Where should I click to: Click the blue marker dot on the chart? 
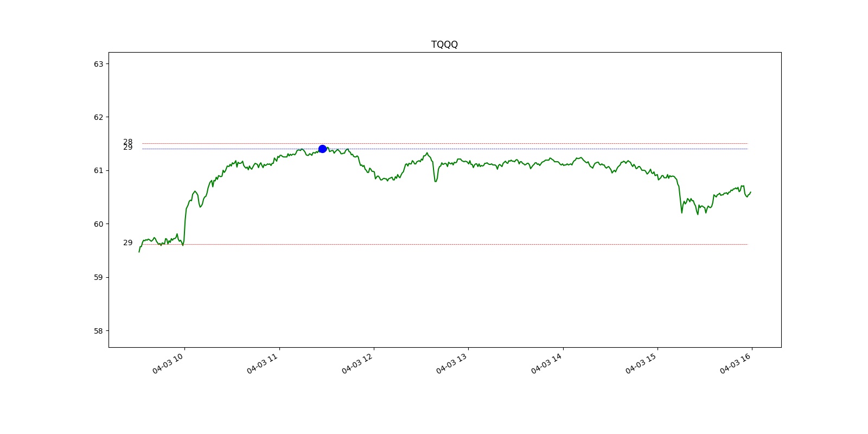(322, 149)
